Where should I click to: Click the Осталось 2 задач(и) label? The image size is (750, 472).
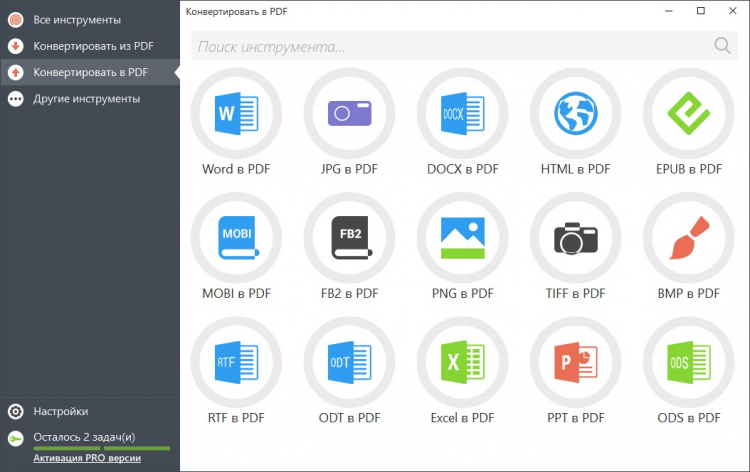[x=84, y=437]
